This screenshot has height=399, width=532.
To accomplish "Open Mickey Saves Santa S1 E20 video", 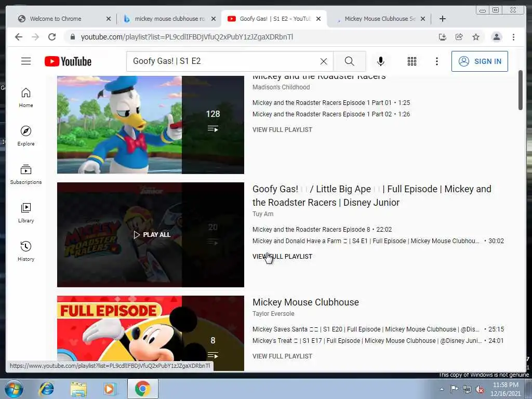I will (378, 329).
